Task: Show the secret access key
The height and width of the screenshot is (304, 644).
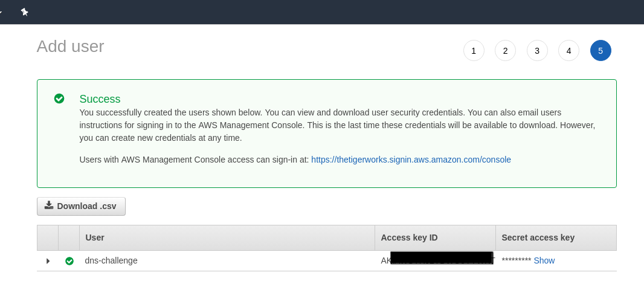Action: click(544, 260)
